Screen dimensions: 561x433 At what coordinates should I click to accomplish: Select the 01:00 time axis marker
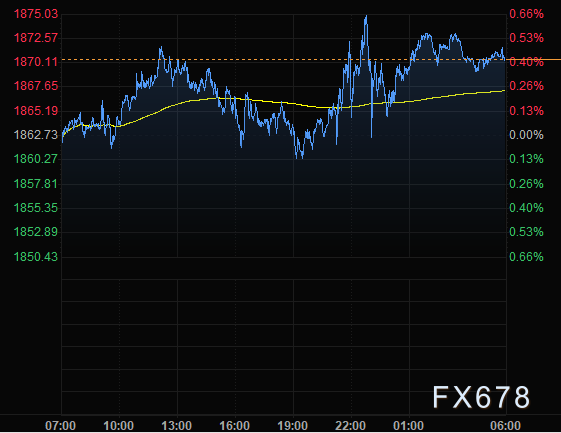409,425
